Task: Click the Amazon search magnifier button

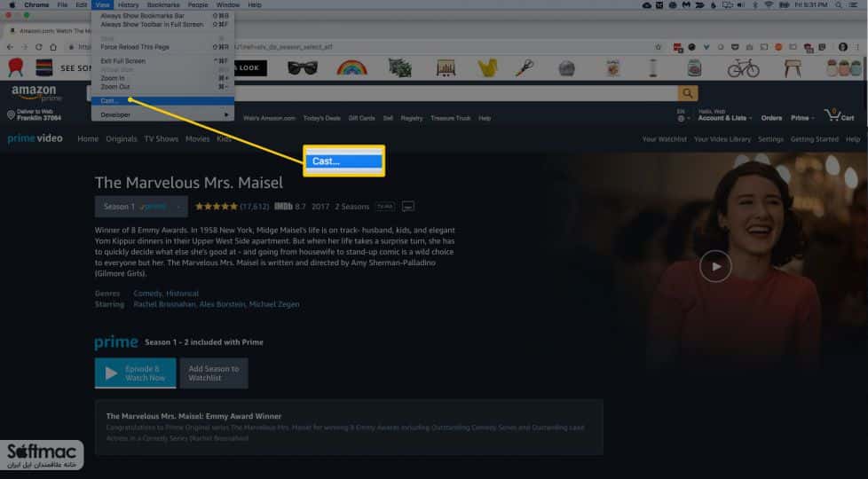Action: (688, 93)
